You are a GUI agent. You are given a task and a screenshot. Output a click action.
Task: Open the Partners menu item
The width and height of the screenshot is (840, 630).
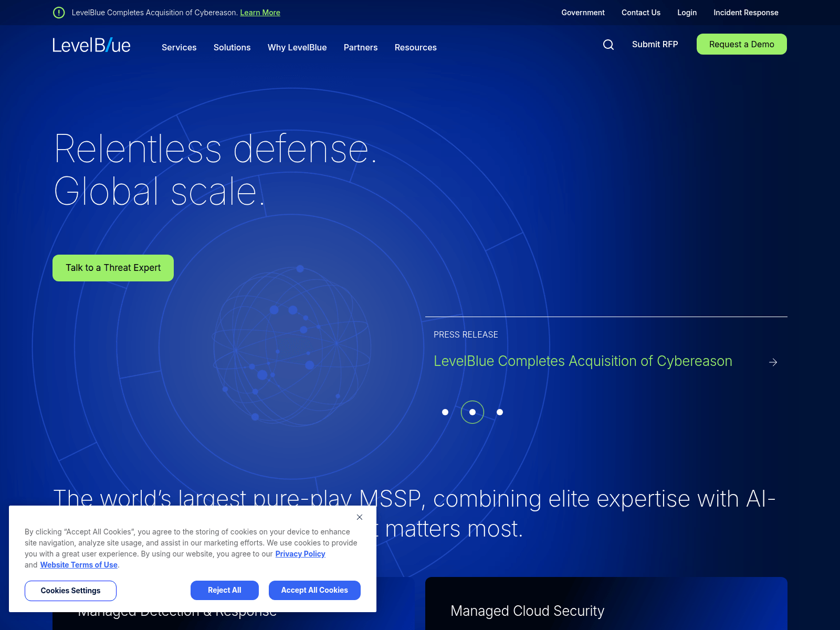coord(361,47)
